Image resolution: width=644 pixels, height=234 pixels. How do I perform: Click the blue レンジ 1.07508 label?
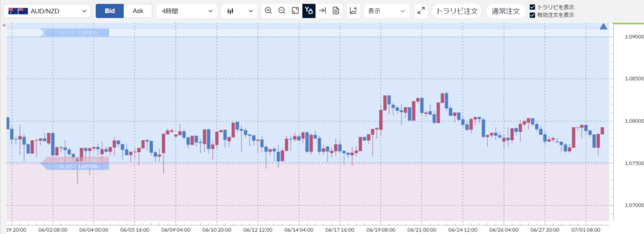coord(75,167)
